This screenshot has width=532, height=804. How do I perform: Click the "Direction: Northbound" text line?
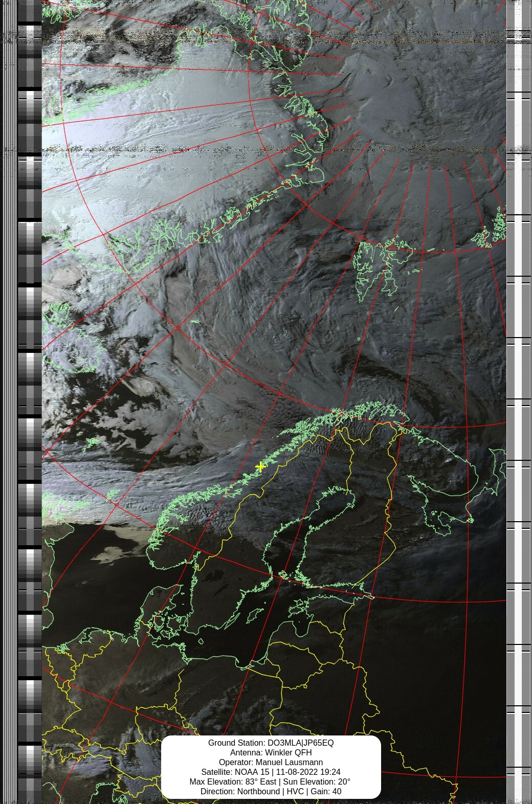tap(240, 791)
